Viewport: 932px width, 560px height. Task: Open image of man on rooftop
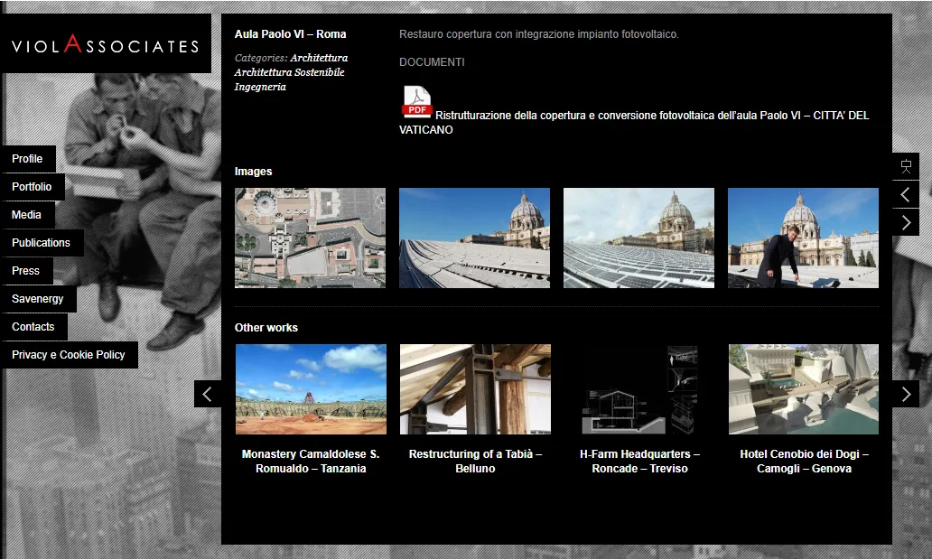[x=803, y=238]
